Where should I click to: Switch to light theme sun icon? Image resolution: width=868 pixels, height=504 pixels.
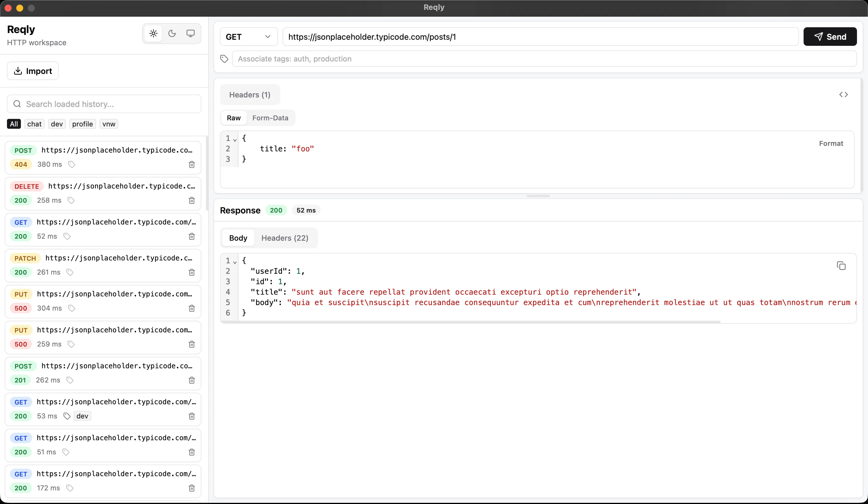pos(153,33)
